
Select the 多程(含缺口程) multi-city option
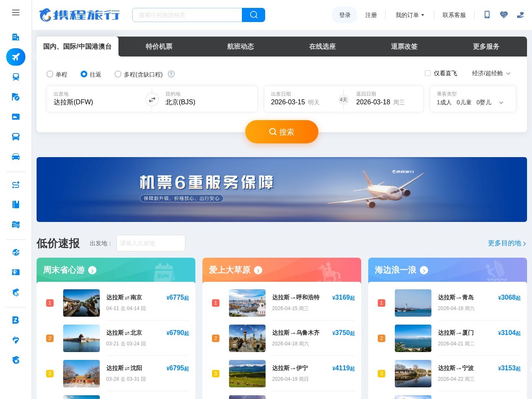118,74
